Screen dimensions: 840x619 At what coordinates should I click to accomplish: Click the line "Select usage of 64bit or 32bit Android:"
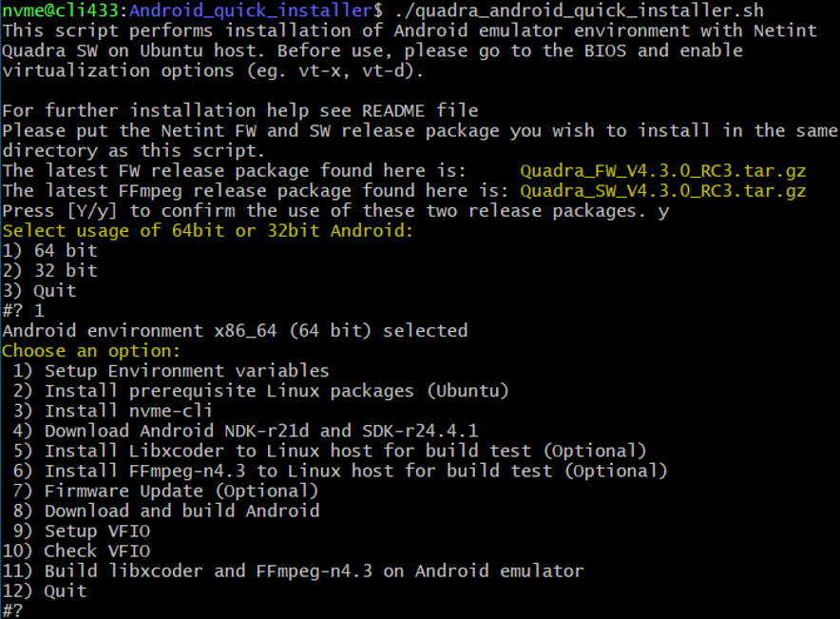tap(208, 231)
